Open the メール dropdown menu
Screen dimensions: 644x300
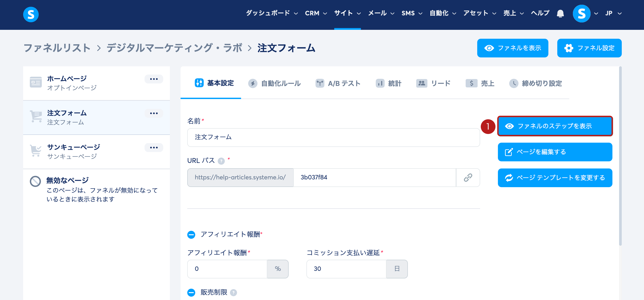381,13
